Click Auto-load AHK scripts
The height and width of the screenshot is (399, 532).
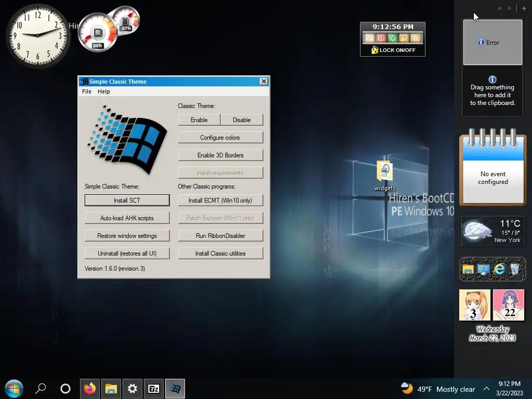click(127, 218)
